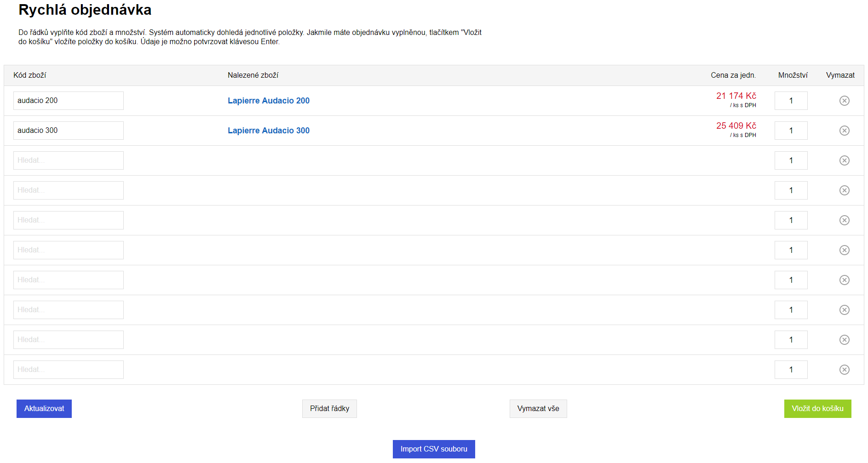Click quantity field in ninth row
This screenshot has width=868, height=463.
(x=791, y=340)
